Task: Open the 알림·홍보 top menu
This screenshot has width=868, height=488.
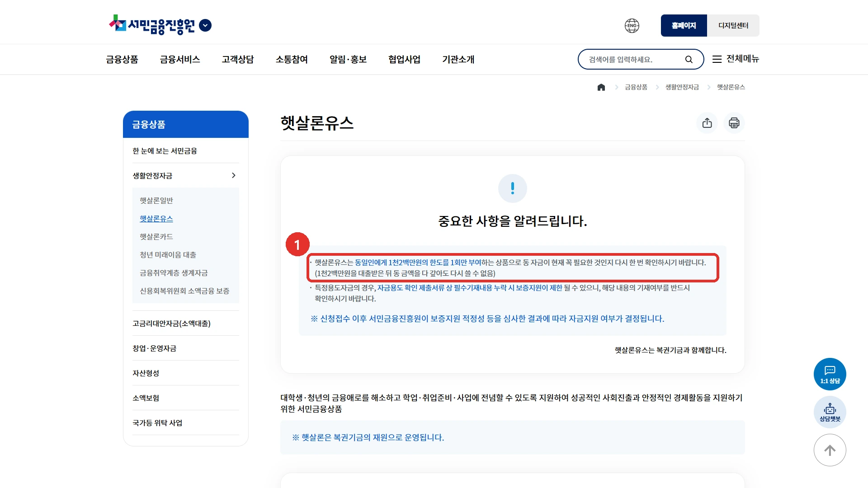Action: click(x=348, y=59)
